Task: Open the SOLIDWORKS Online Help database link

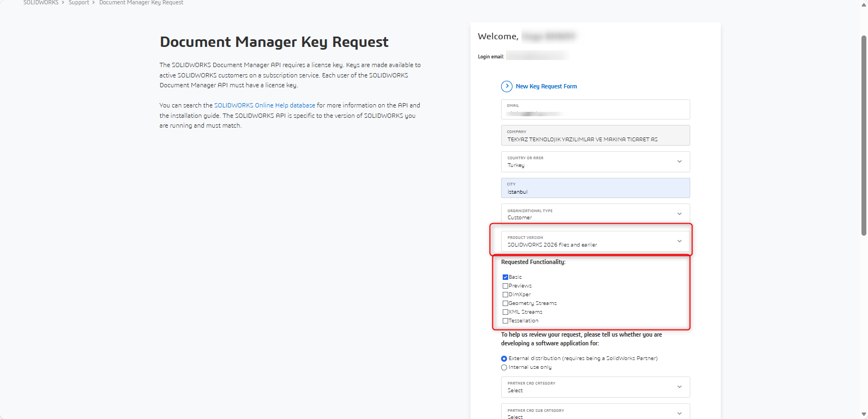Action: coord(264,105)
